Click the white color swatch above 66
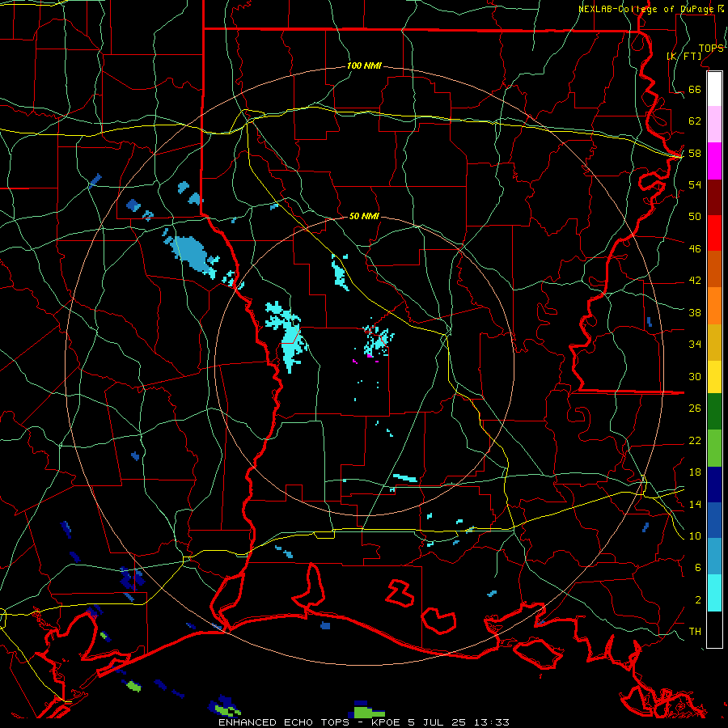Image resolution: width=728 pixels, height=728 pixels. tap(714, 89)
